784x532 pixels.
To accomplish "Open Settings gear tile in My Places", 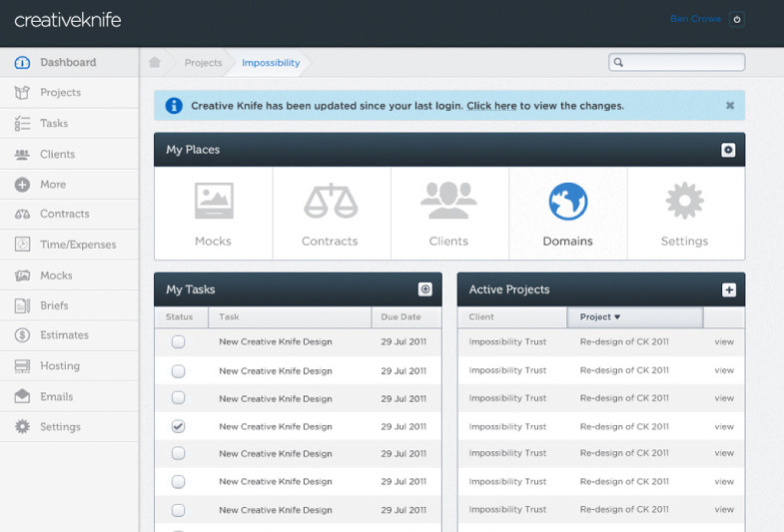I will tap(685, 214).
